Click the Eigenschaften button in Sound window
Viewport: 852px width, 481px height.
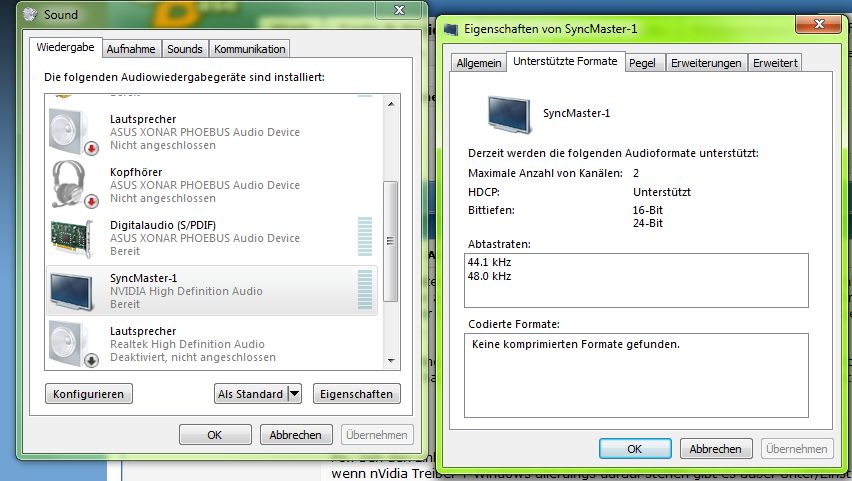(356, 393)
